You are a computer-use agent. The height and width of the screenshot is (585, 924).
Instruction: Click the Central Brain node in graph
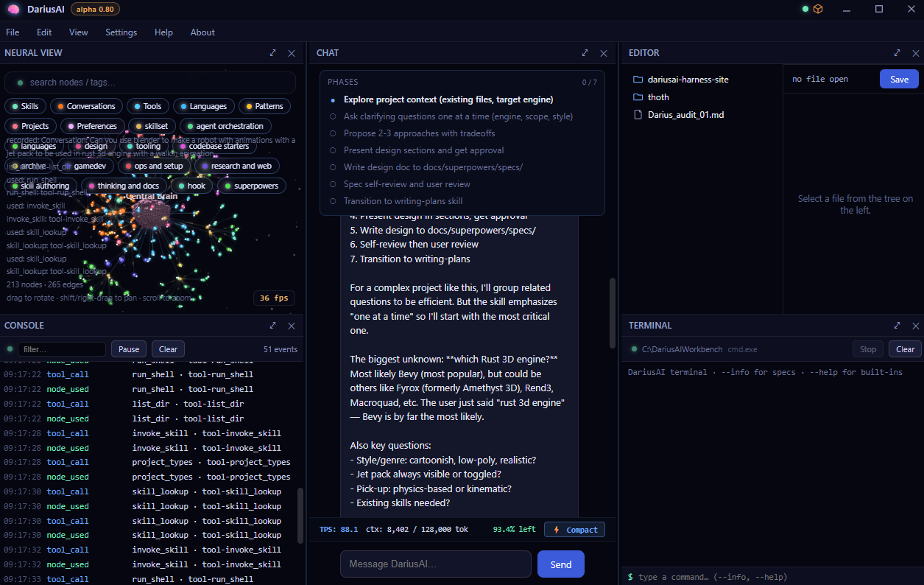[151, 214]
